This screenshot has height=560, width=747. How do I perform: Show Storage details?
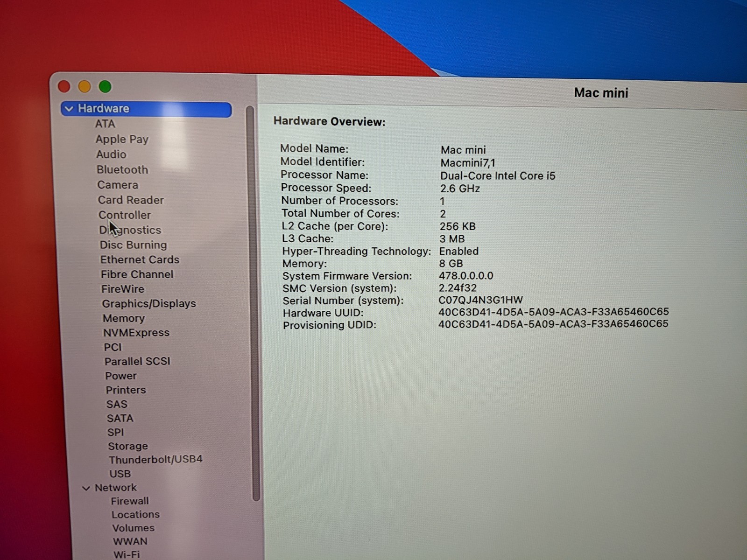tap(128, 446)
